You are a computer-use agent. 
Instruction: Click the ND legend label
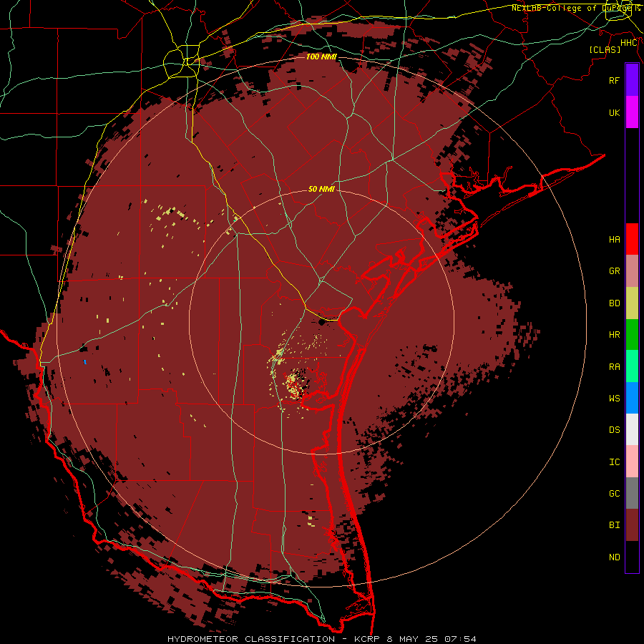614,557
